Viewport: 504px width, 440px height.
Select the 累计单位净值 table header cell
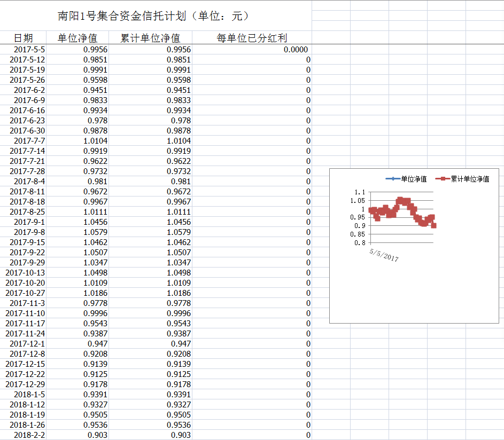[x=150, y=38]
